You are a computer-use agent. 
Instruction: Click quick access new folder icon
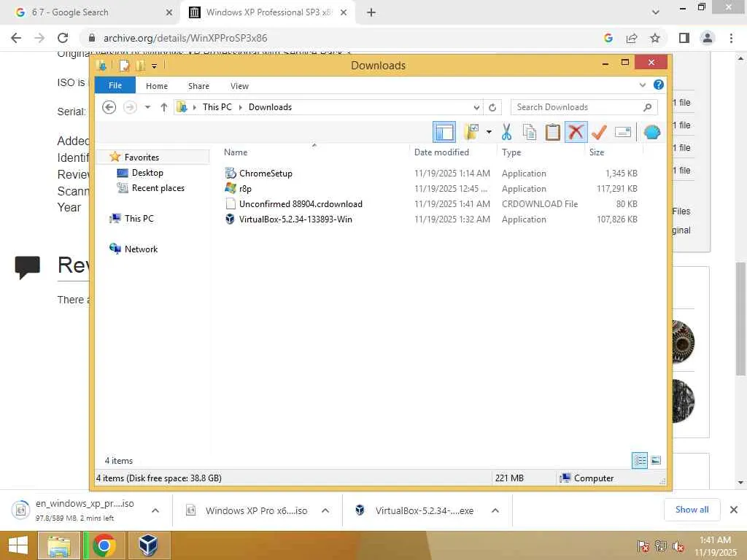(x=140, y=66)
